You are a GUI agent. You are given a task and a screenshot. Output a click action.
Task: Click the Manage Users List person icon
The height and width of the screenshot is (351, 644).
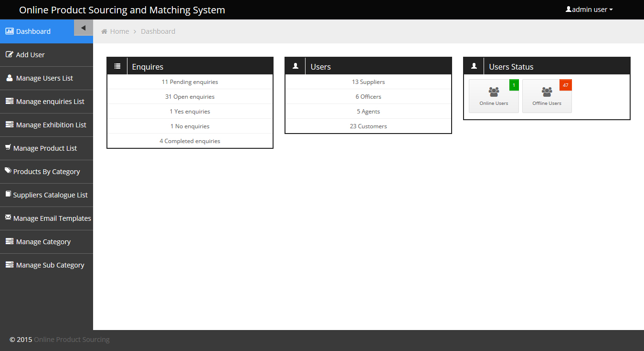(9, 78)
